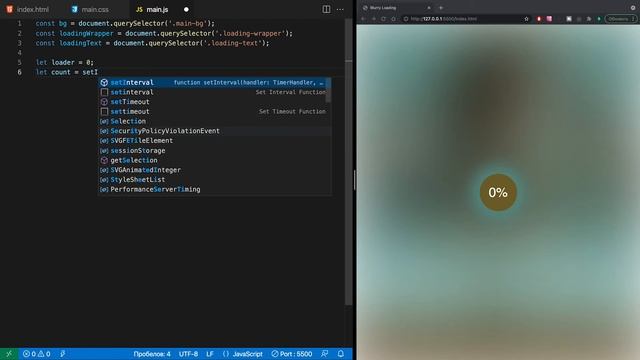640x360 pixels.
Task: Choose the settimeout snippet suggestion
Action: click(x=215, y=111)
